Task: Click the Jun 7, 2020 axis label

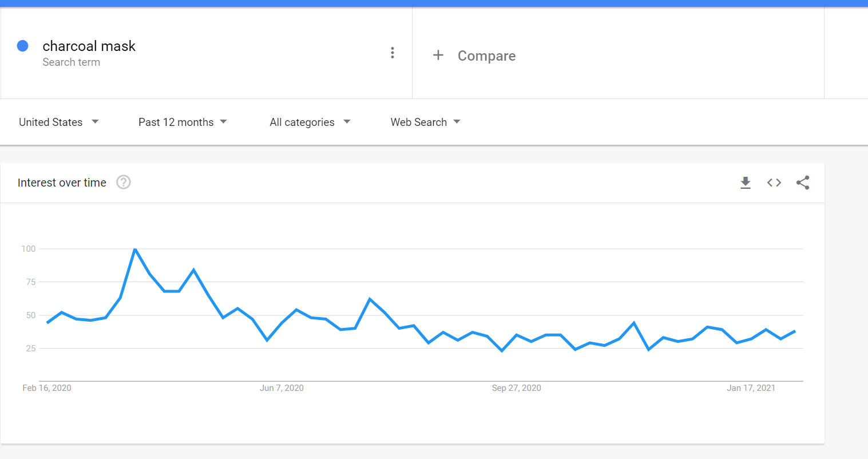Action: (282, 388)
